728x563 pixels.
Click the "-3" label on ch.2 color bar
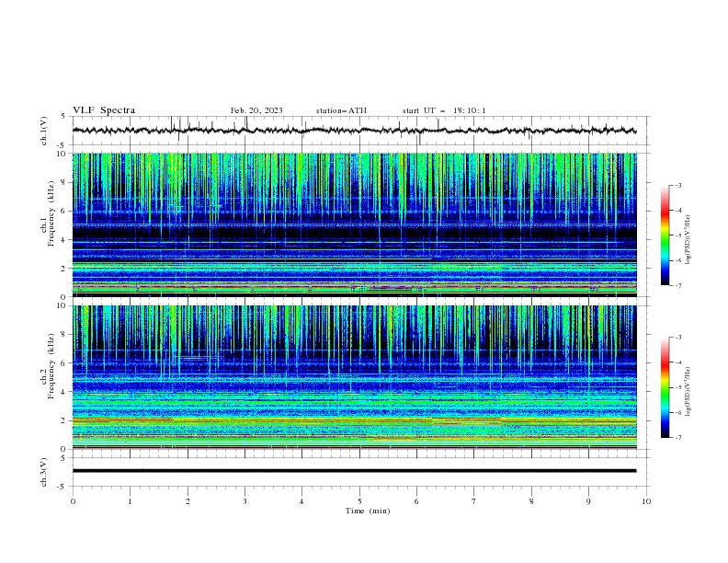coord(678,338)
